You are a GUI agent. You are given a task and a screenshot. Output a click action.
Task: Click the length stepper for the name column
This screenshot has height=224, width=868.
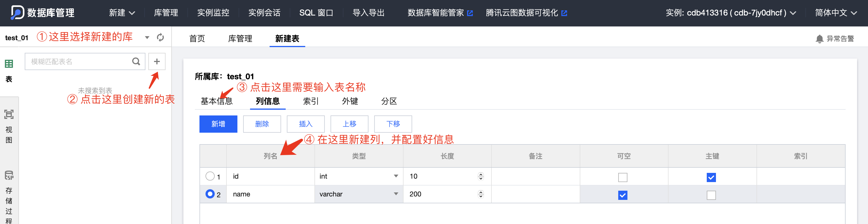[481, 194]
